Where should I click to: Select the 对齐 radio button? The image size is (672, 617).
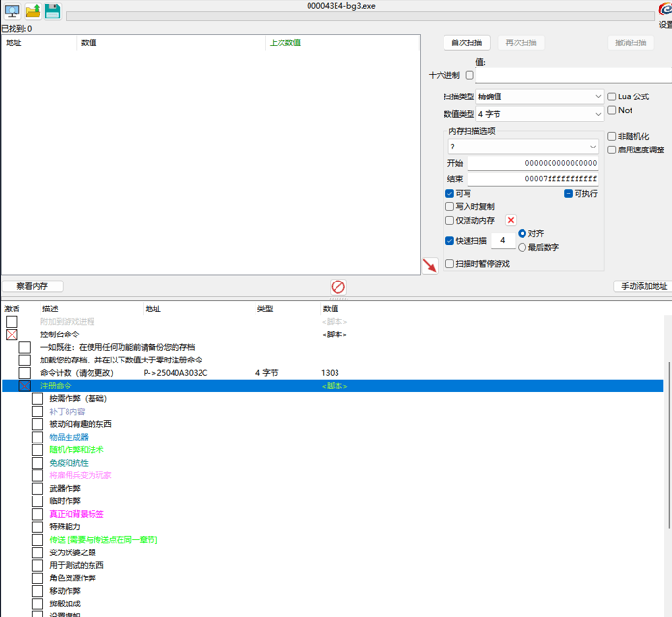(522, 233)
